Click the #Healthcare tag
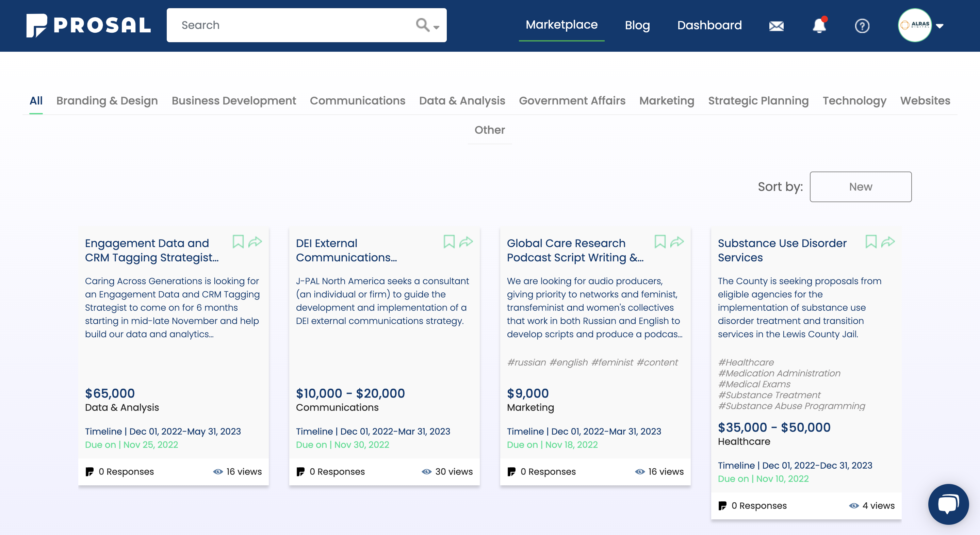The height and width of the screenshot is (535, 980). 745,362
